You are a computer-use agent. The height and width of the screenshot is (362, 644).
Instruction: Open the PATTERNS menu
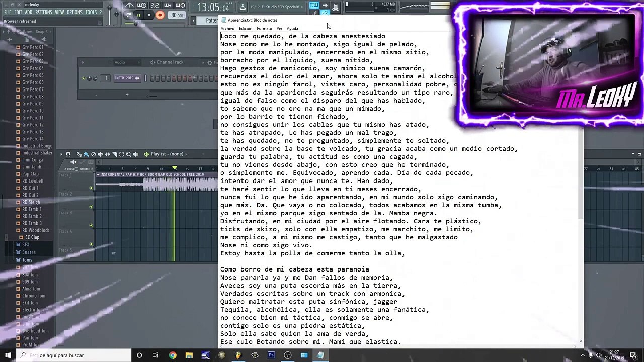(43, 12)
